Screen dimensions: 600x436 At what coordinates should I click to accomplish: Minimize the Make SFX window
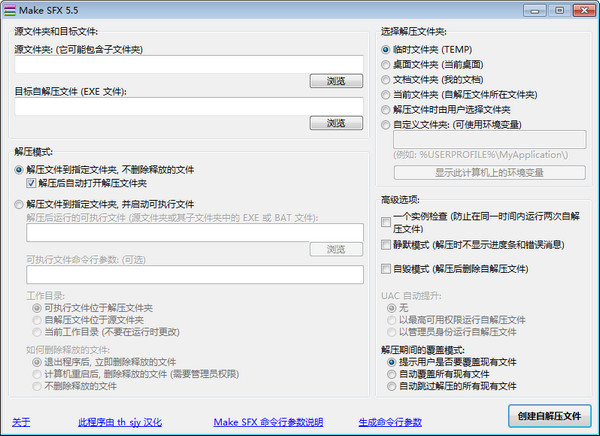click(x=535, y=10)
